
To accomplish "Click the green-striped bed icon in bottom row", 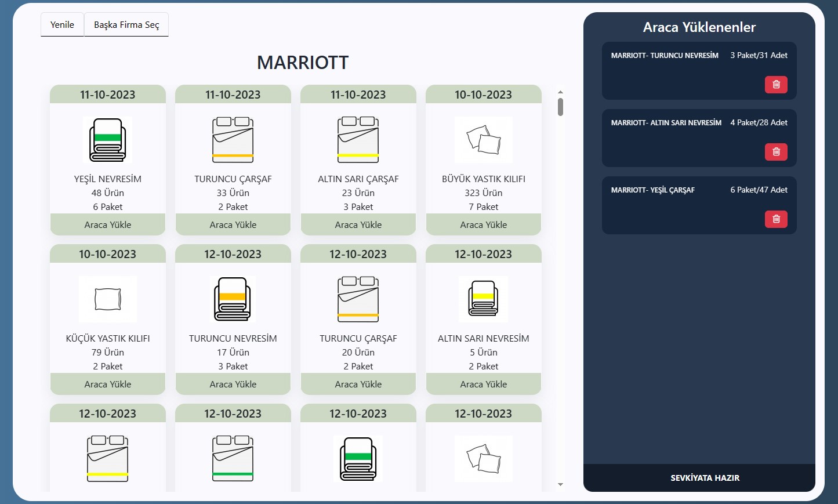I will click(233, 459).
